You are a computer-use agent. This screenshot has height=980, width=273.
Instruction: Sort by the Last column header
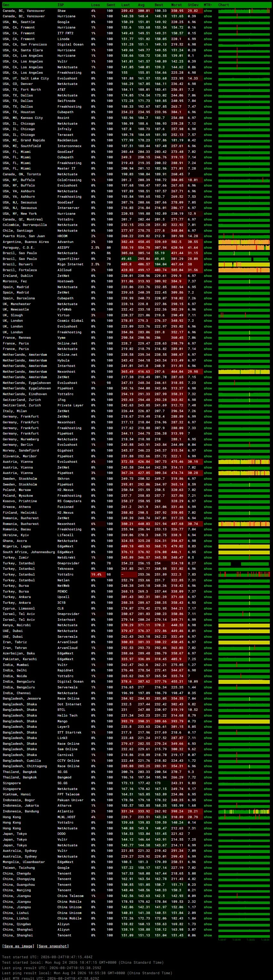point(125,5)
